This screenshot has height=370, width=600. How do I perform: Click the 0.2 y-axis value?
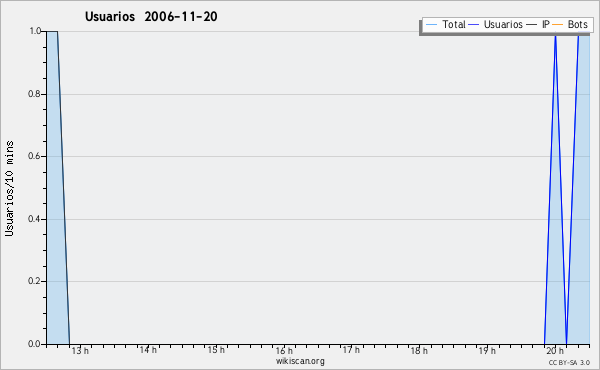pos(34,281)
